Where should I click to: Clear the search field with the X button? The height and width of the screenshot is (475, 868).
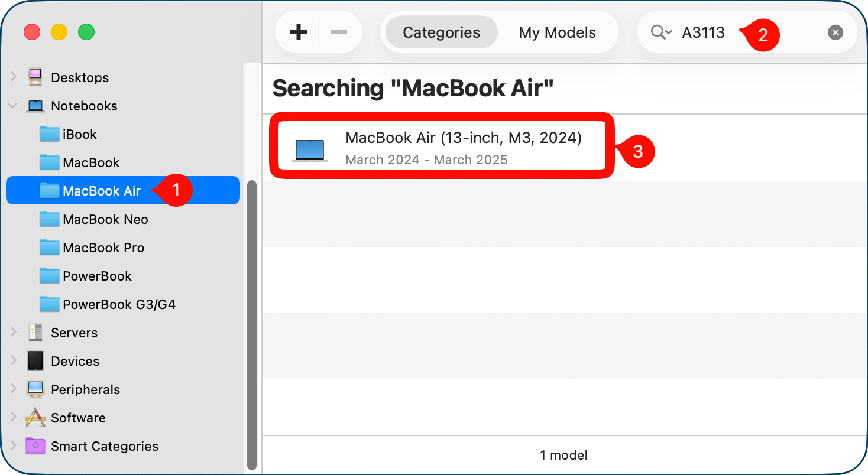pos(835,32)
